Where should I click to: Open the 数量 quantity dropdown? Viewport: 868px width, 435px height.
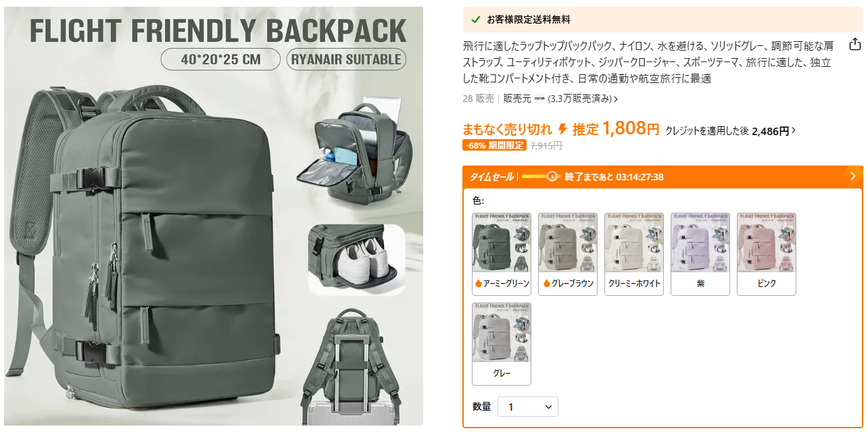(x=528, y=407)
